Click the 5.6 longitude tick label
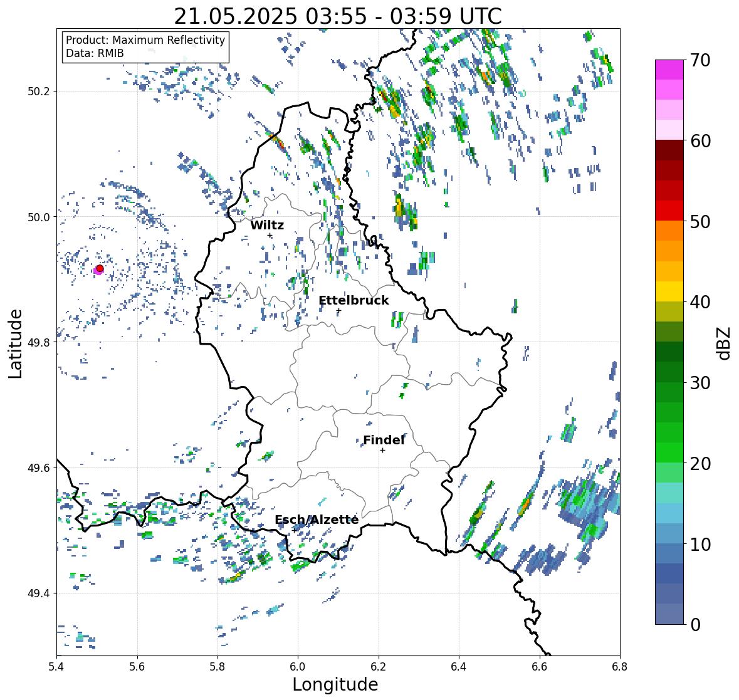 [137, 666]
